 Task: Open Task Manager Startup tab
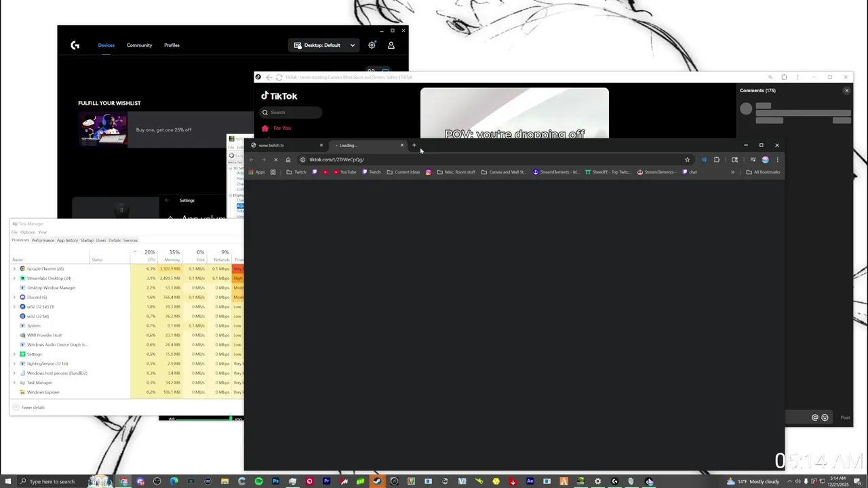coord(87,240)
